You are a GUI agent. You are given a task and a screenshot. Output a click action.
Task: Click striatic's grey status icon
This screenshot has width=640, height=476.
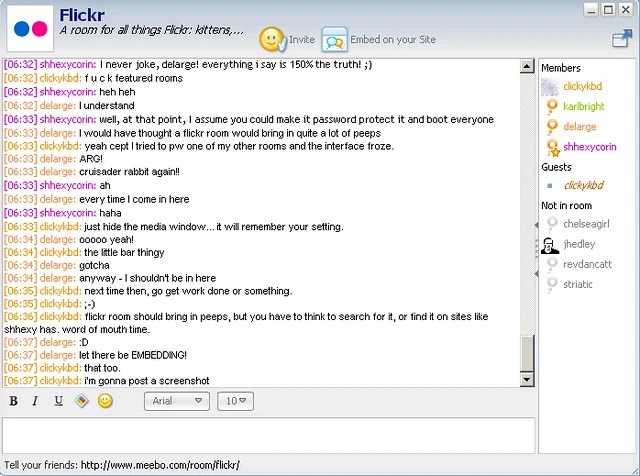[552, 285]
